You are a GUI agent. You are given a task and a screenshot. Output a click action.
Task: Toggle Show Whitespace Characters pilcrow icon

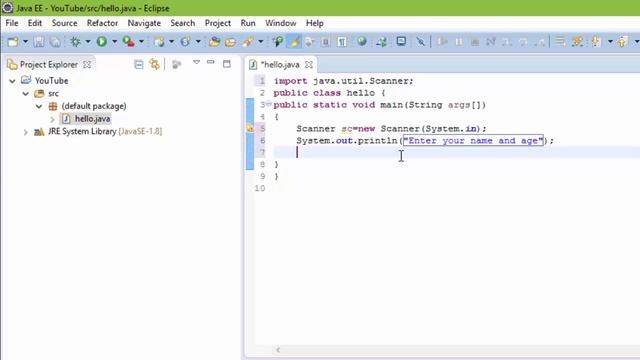click(x=342, y=42)
